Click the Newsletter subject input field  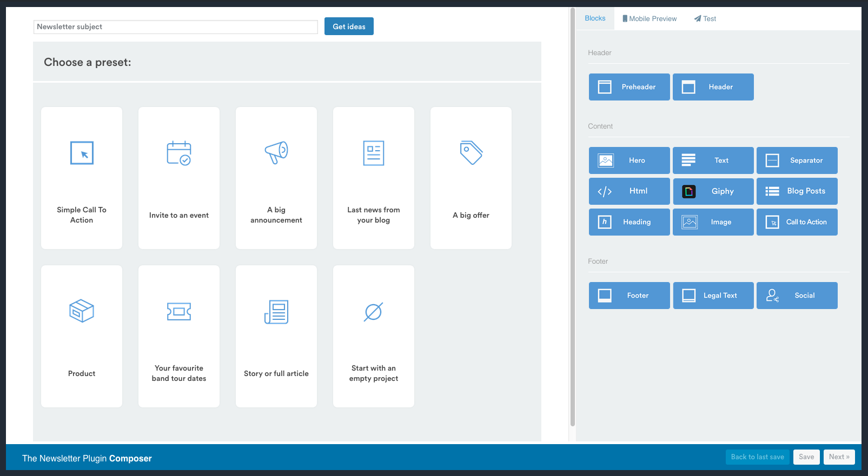click(x=176, y=27)
